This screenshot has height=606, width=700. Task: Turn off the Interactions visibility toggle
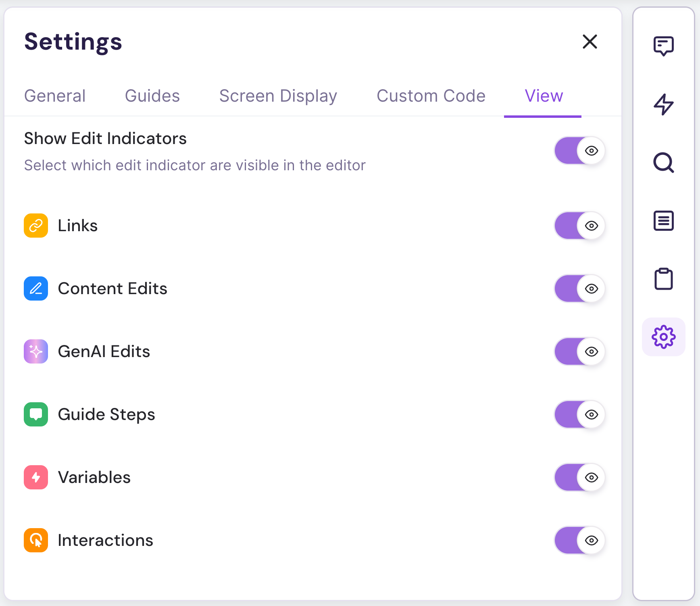[x=579, y=540]
